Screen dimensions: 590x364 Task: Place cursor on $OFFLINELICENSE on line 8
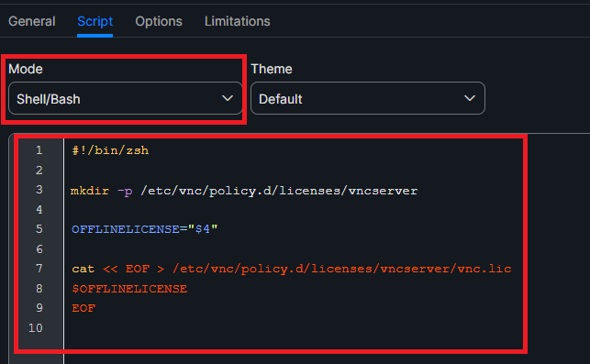129,289
